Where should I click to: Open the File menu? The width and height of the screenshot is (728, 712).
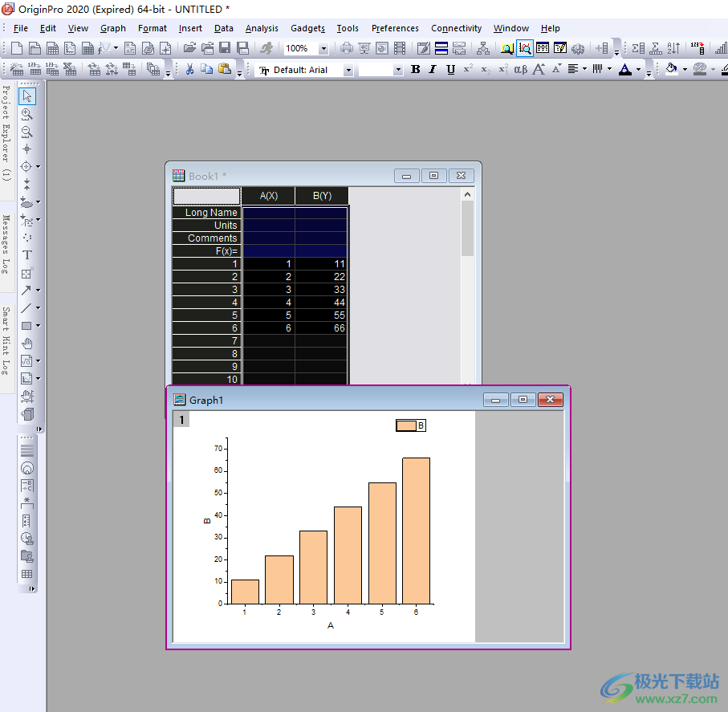tap(20, 28)
